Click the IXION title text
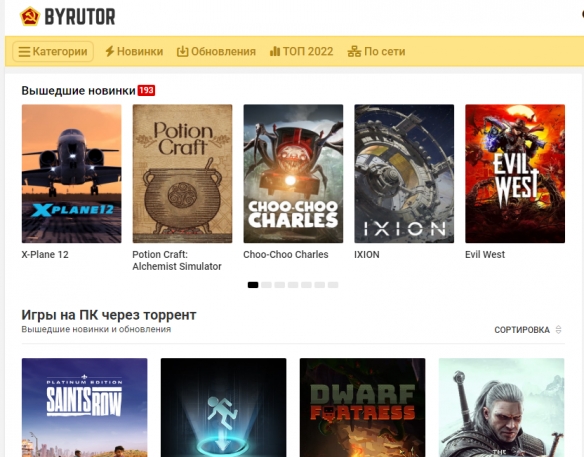The image size is (584, 457). pyautogui.click(x=366, y=254)
